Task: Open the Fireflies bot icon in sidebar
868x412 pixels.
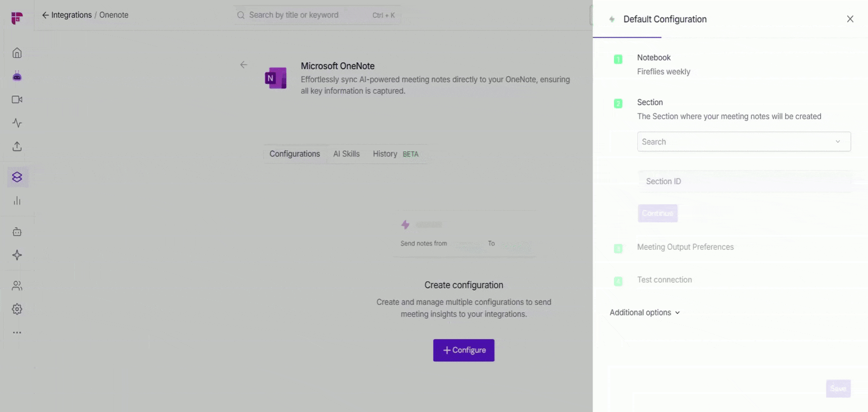Action: point(17,76)
